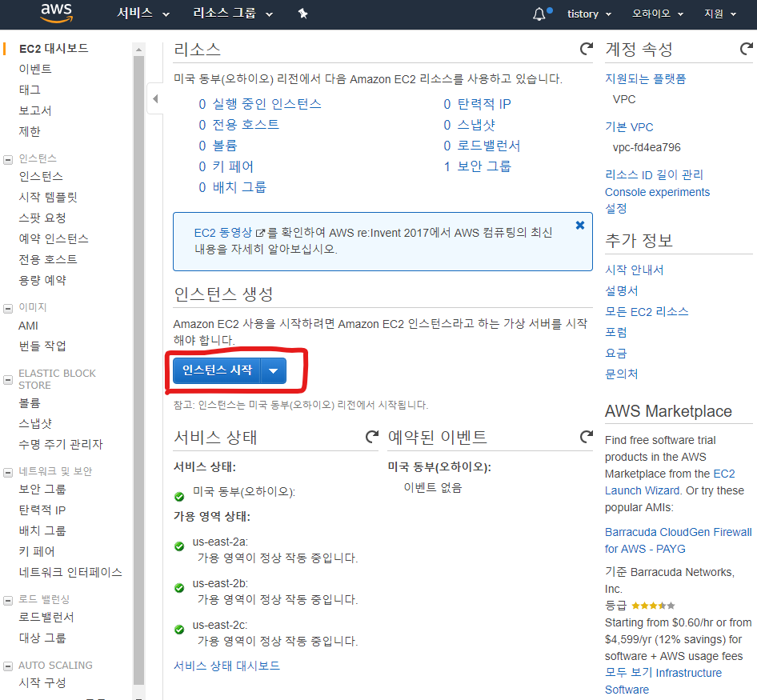Open the EC2 동영상 link
This screenshot has height=700, width=757.
point(223,233)
